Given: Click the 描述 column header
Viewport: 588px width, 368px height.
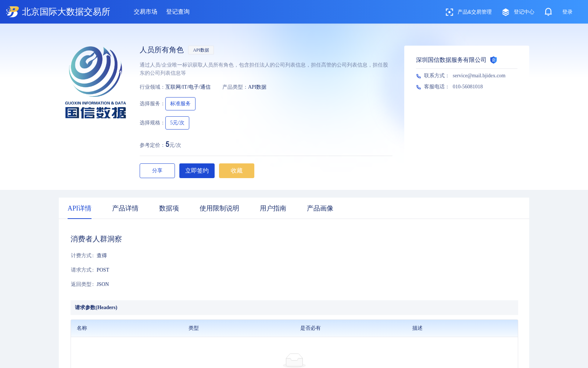Looking at the screenshot, I should coord(417,328).
